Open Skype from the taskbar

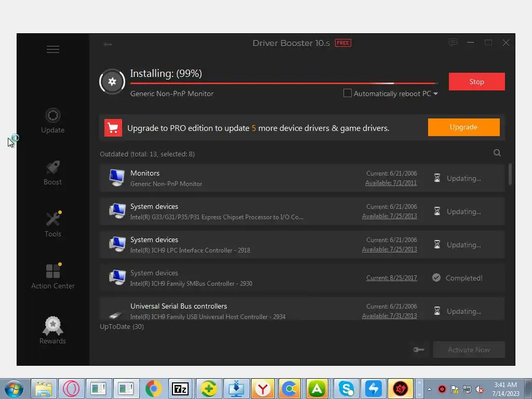(x=345, y=389)
